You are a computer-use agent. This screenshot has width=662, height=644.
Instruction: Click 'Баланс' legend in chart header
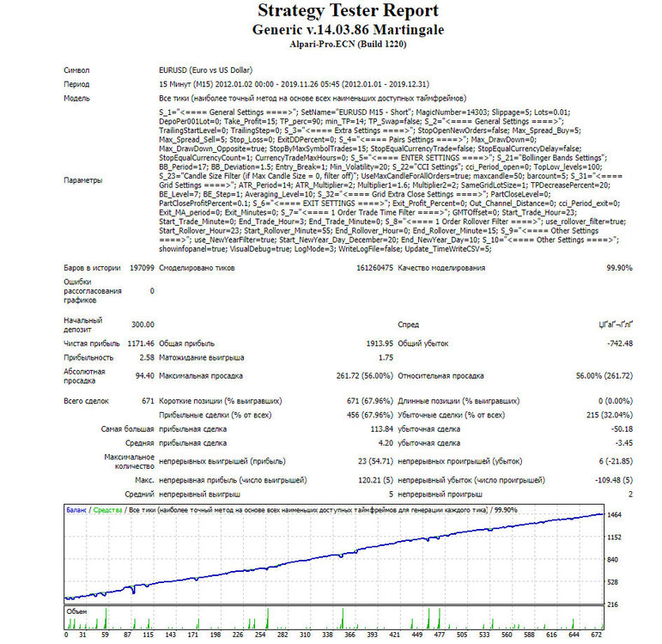tap(76, 510)
